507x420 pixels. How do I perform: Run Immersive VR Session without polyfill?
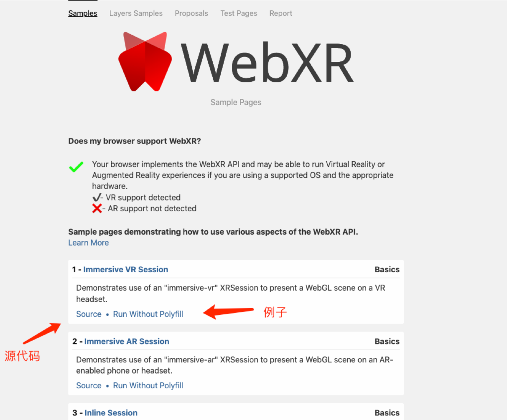148,314
